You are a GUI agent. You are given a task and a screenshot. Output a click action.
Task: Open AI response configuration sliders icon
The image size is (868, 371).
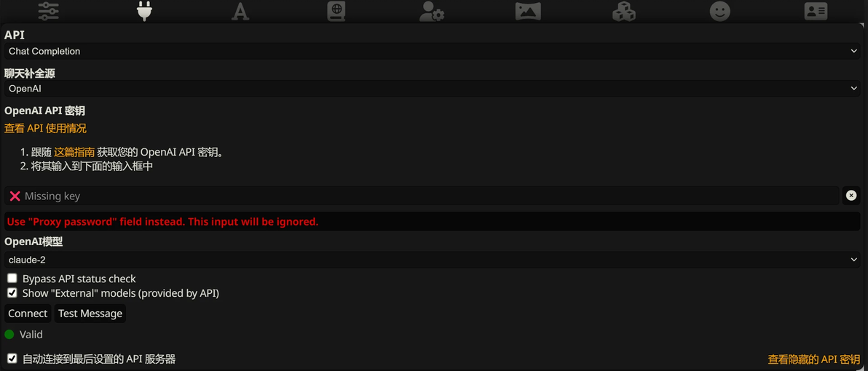click(48, 11)
